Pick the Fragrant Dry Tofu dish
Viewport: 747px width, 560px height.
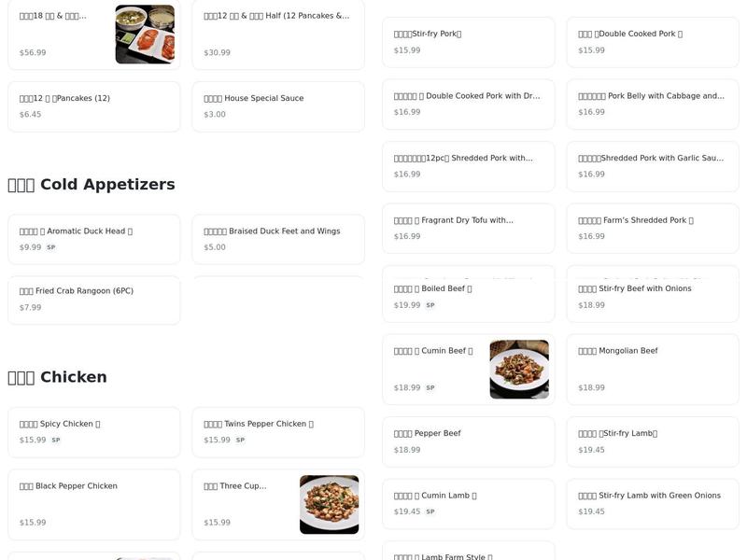(x=468, y=229)
